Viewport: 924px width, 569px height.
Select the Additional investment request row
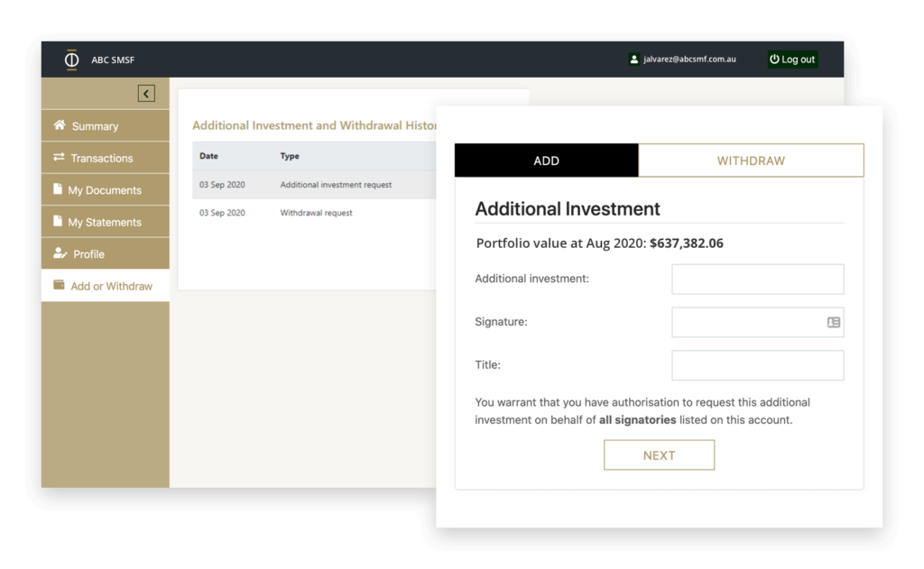click(314, 185)
